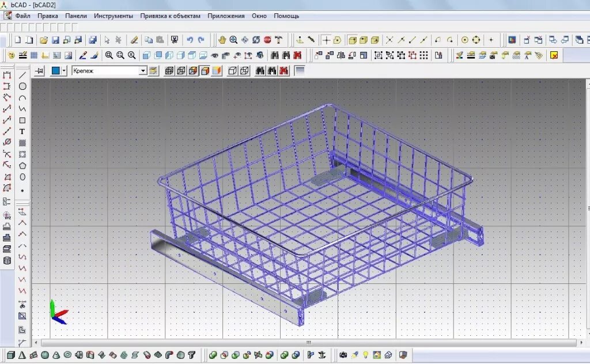Click the layers manager icon beside Крепеж

coord(153,71)
